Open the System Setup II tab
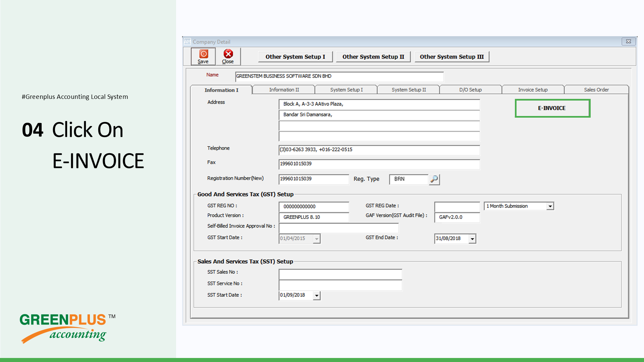This screenshot has width=644, height=362. point(409,89)
